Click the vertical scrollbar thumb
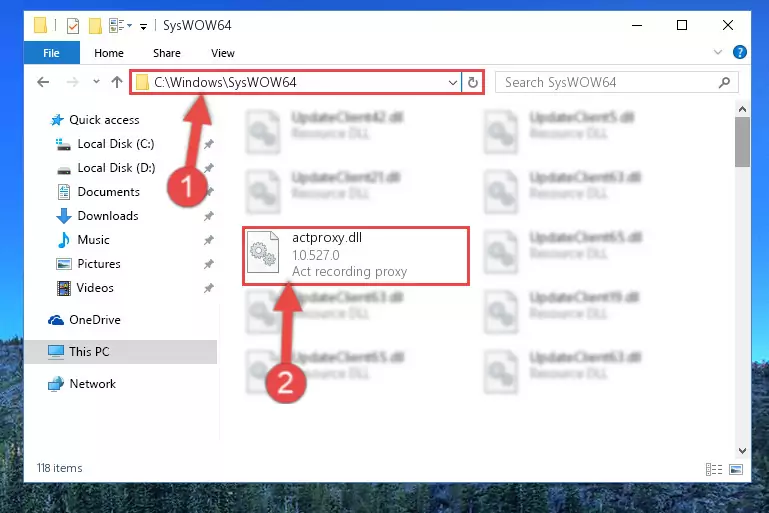This screenshot has width=769, height=513. coord(743,142)
